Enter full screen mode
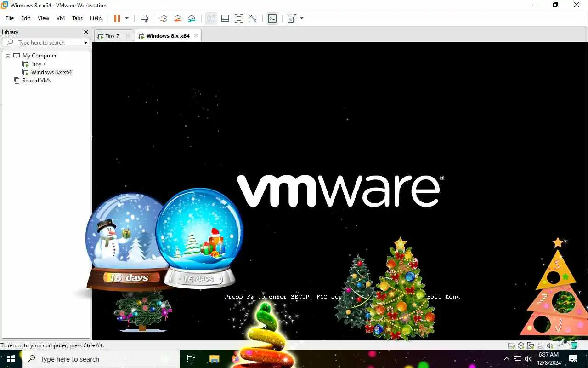Image resolution: width=588 pixels, height=368 pixels. coord(239,18)
